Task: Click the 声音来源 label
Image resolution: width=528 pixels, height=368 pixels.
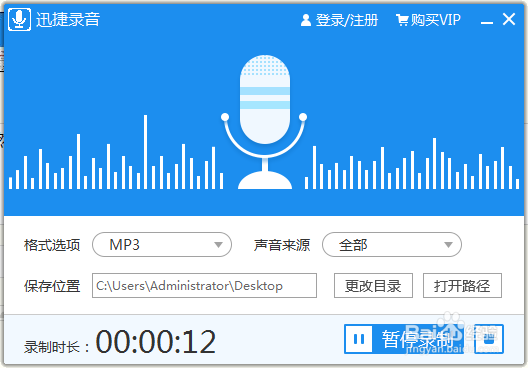Action: [282, 245]
